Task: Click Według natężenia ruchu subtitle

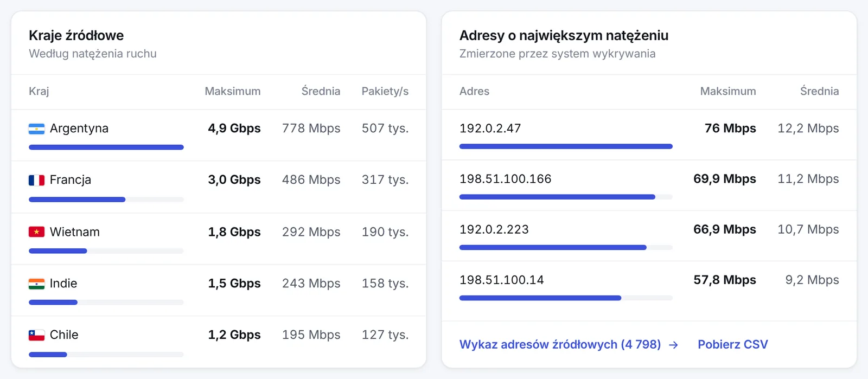Action: click(x=93, y=54)
